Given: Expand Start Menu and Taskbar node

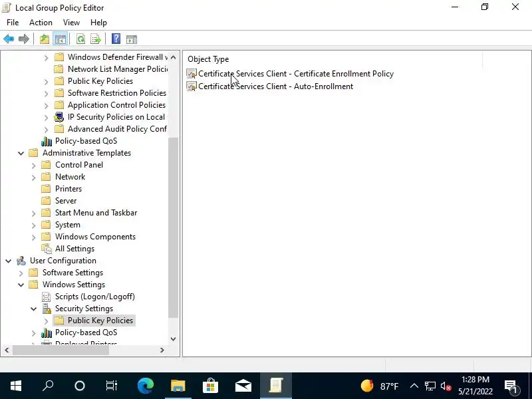Looking at the screenshot, I should click(x=34, y=213).
